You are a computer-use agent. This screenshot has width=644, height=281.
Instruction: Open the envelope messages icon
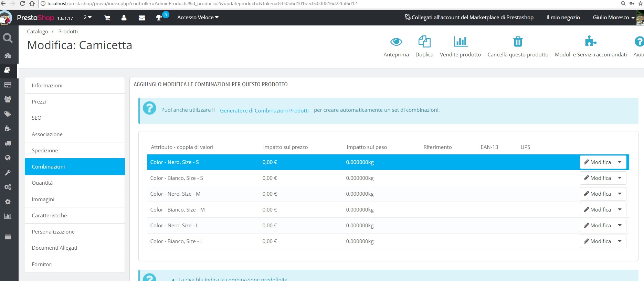point(141,18)
